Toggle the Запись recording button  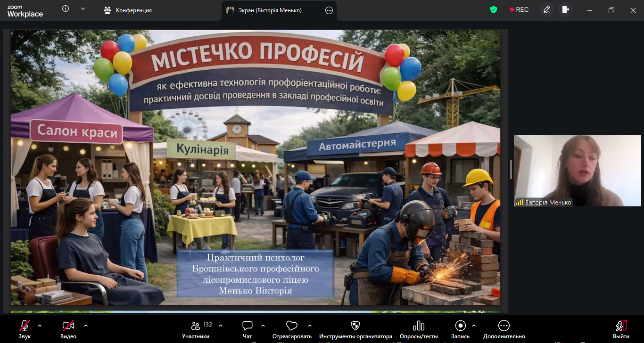tap(460, 329)
